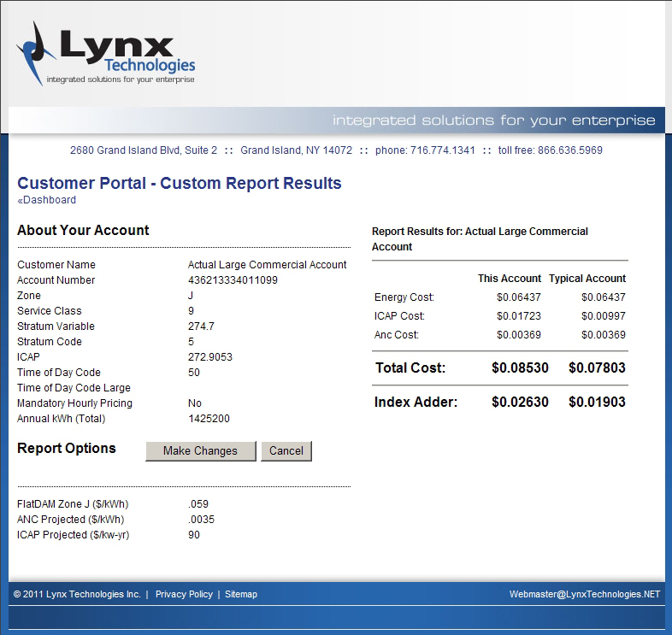672x635 pixels.
Task: Click the 2680 Grand Island Blvd address
Action: (144, 150)
